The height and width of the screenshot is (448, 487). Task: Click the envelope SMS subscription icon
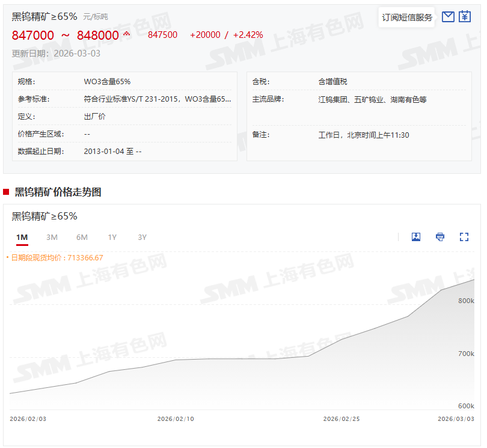pyautogui.click(x=448, y=17)
